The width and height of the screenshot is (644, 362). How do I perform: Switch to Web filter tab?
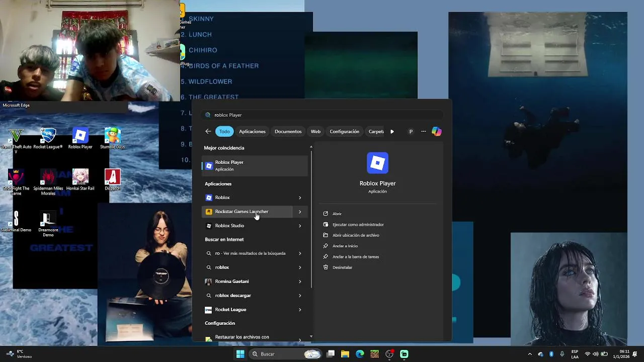[315, 131]
